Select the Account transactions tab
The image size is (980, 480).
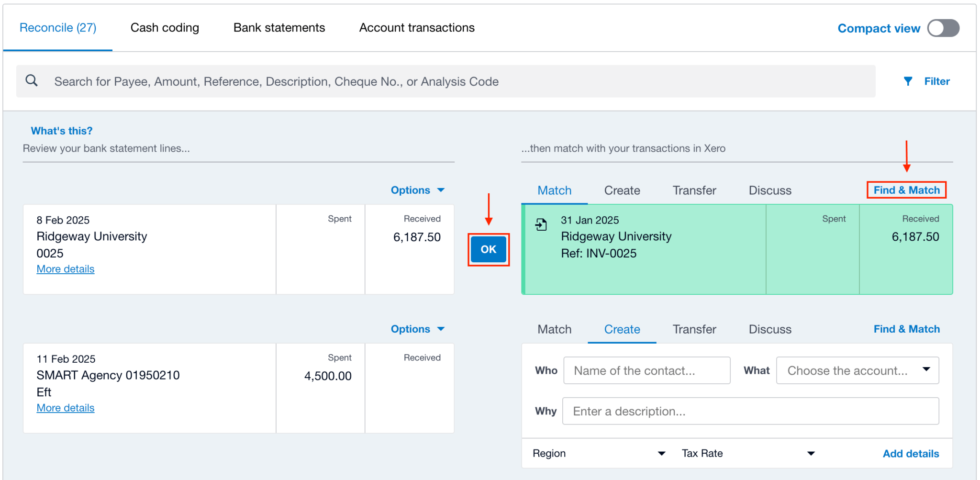(x=417, y=27)
